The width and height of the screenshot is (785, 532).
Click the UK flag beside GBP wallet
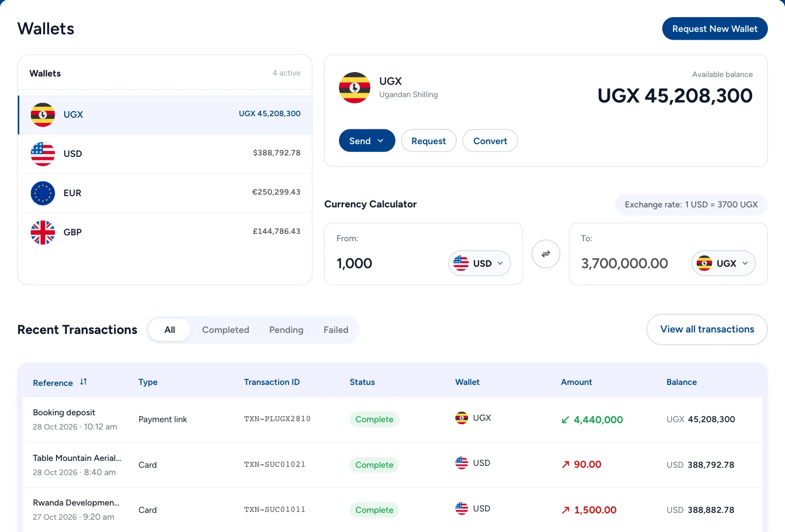[x=43, y=232]
